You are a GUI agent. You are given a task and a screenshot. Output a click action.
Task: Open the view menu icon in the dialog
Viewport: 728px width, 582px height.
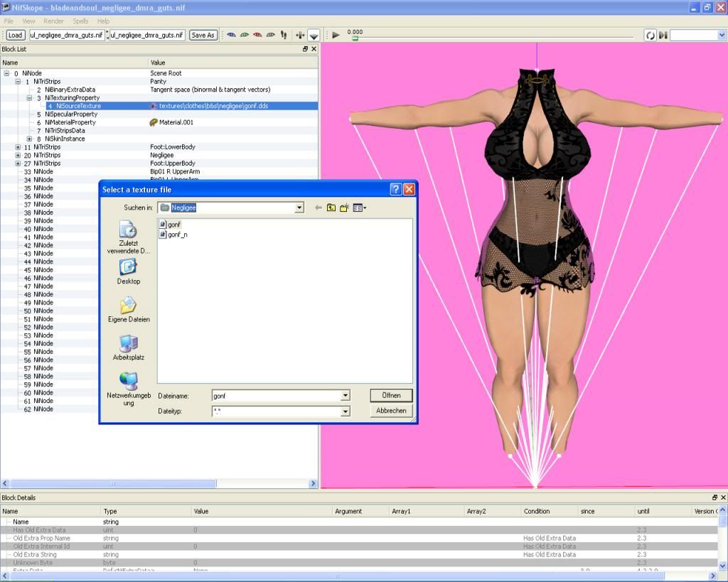tap(360, 208)
